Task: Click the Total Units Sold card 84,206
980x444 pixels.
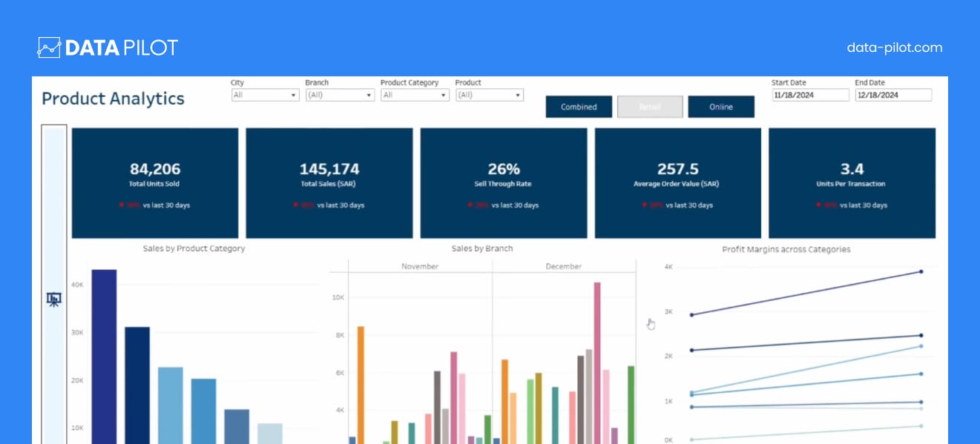Action: (x=155, y=183)
